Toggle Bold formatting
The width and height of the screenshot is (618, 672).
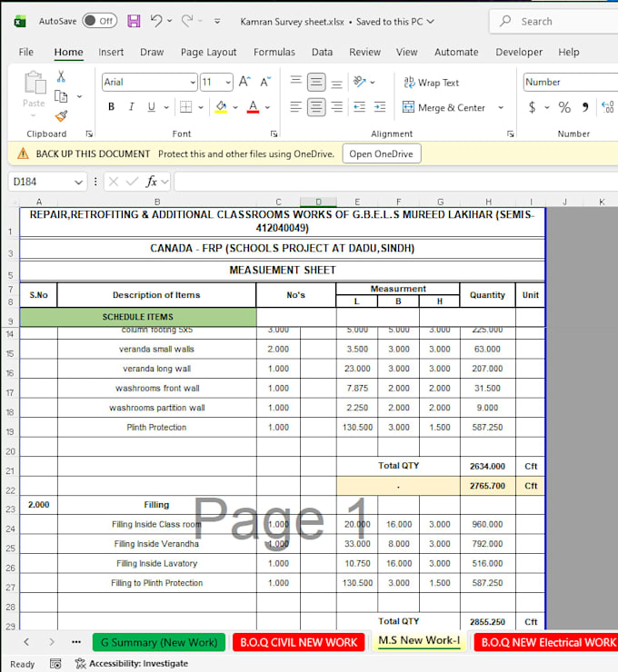(111, 107)
